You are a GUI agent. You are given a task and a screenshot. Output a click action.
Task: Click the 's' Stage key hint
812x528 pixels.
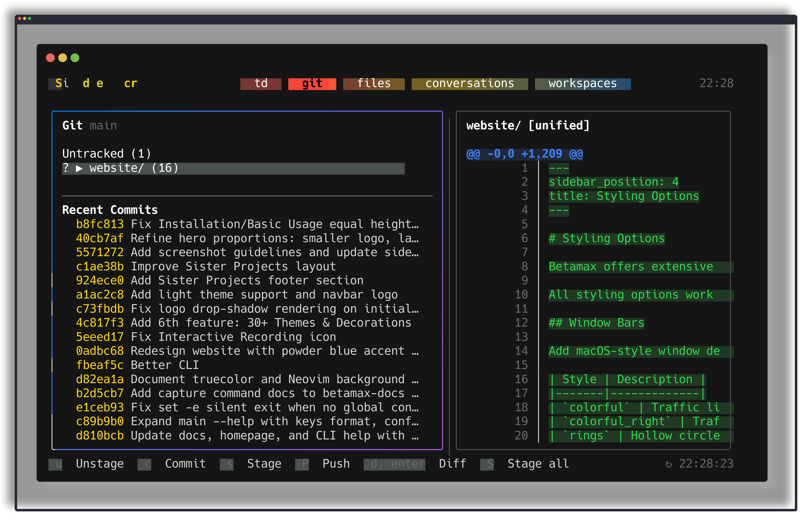[x=227, y=464]
